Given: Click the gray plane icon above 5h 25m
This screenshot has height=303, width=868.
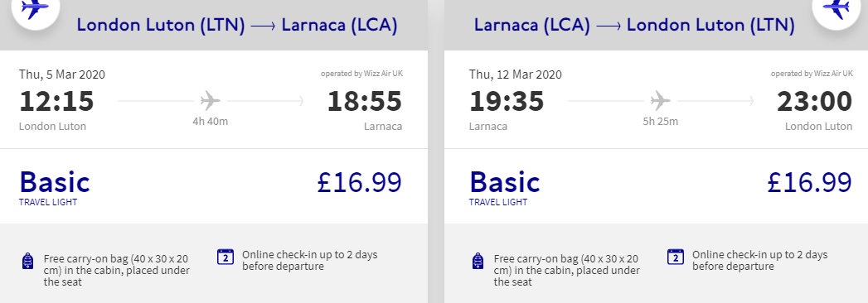Looking at the screenshot, I should click(x=661, y=101).
